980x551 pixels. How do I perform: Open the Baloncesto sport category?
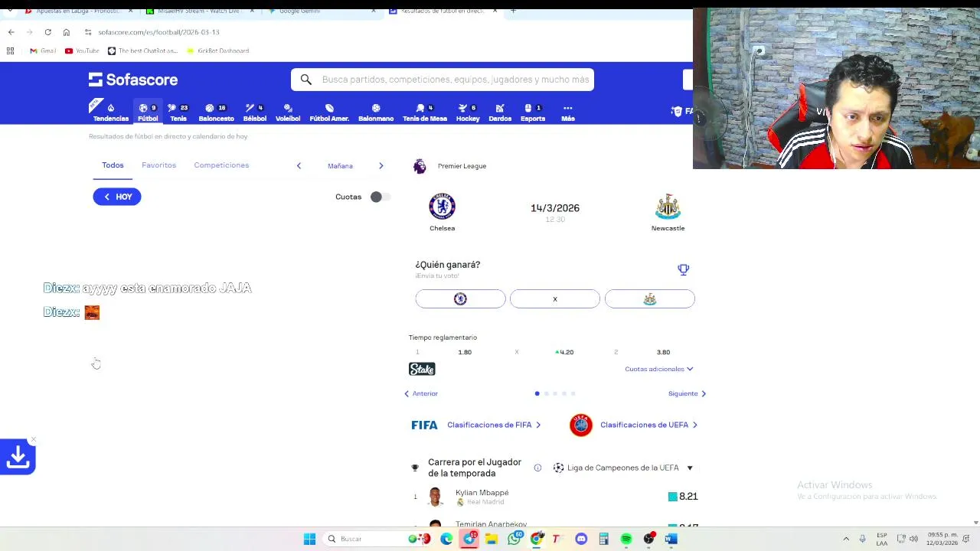(216, 112)
